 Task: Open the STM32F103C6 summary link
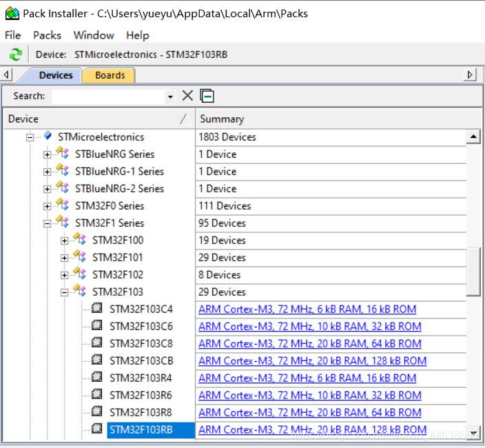pyautogui.click(x=309, y=327)
